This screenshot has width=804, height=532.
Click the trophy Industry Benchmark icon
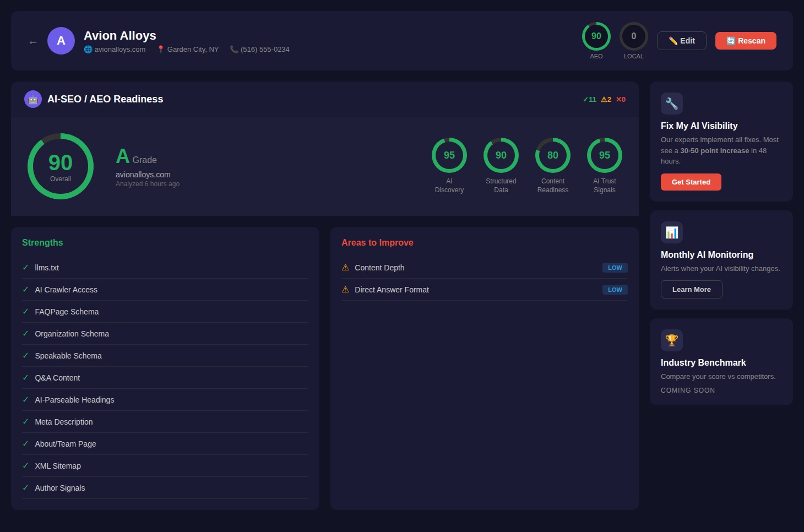[x=671, y=340]
